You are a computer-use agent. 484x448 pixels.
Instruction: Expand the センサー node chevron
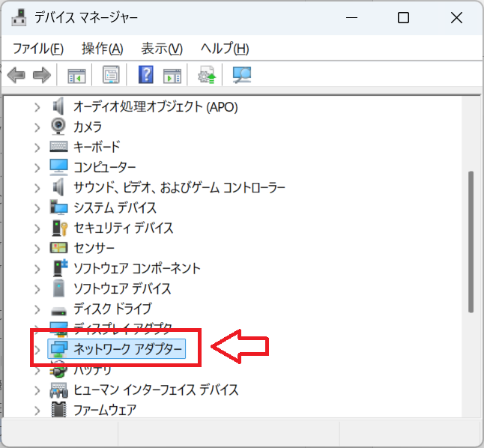(x=37, y=249)
